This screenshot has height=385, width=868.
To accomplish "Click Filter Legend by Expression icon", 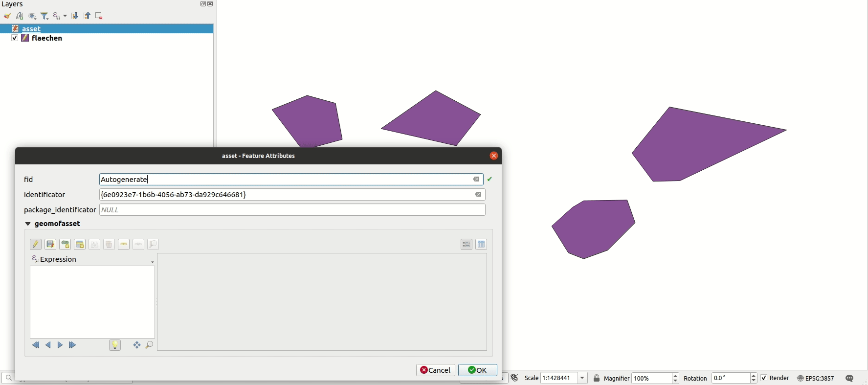I will pos(57,16).
